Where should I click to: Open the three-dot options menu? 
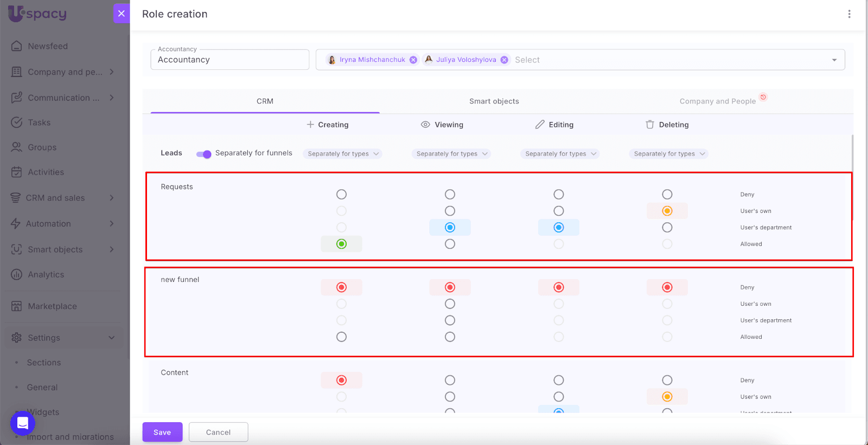click(849, 14)
